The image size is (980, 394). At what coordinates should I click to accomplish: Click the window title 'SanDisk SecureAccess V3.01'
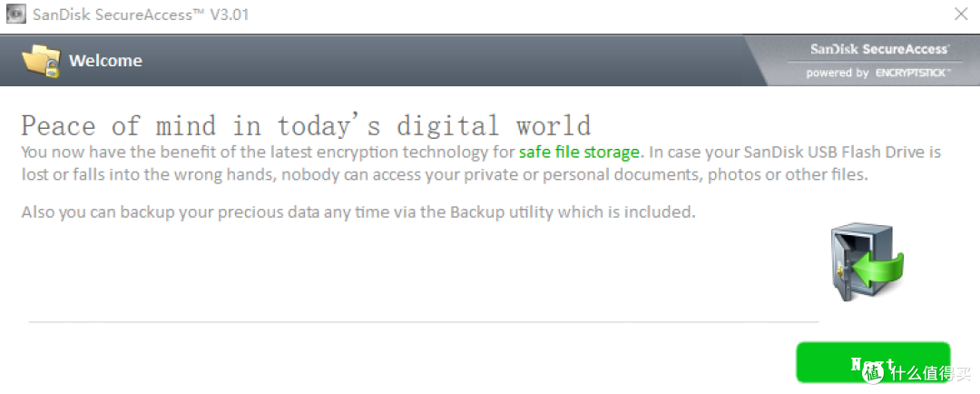[141, 15]
